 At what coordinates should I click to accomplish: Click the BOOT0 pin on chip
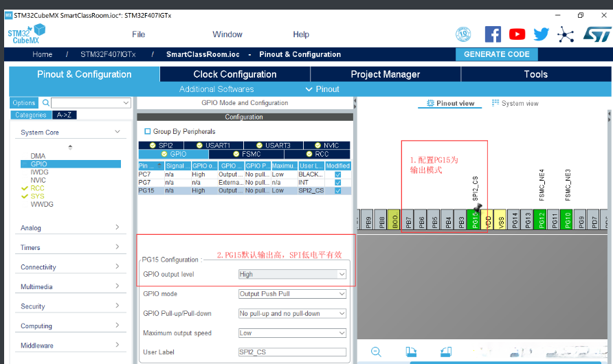coord(394,220)
